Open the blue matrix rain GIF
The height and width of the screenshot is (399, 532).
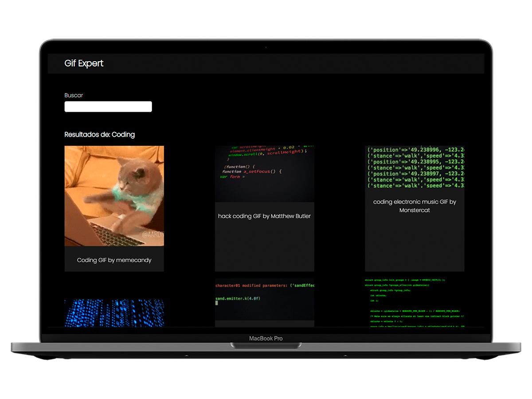click(114, 313)
